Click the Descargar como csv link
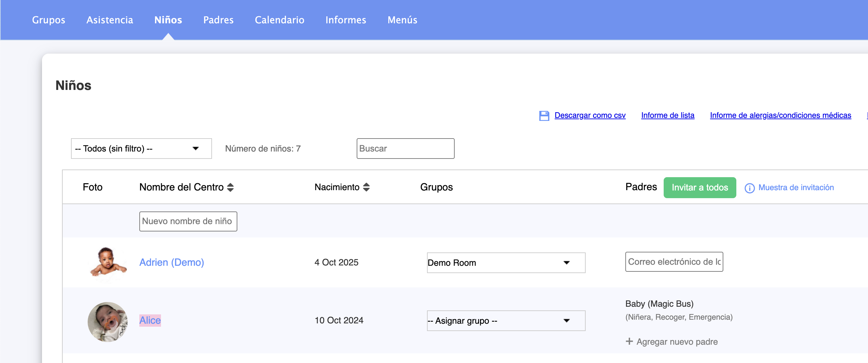The image size is (868, 363). click(590, 115)
